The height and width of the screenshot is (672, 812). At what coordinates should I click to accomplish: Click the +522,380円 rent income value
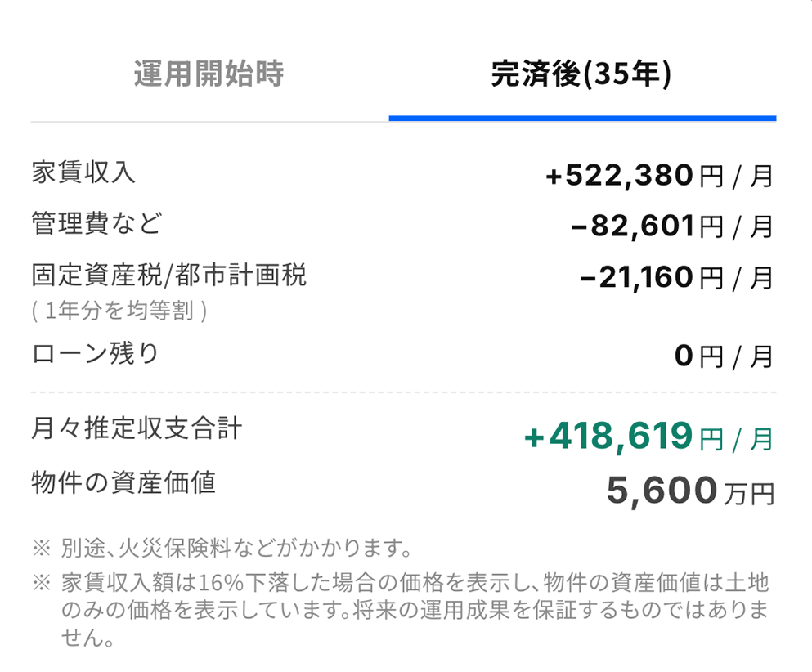coord(658,176)
